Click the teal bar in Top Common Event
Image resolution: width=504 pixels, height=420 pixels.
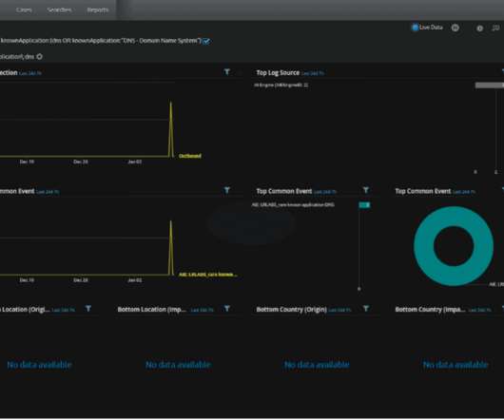pos(364,205)
